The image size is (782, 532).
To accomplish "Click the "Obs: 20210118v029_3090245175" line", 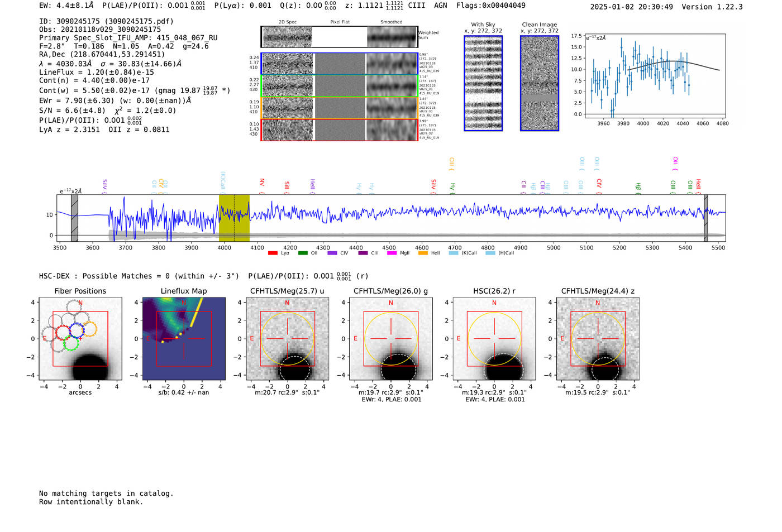I will click(100, 30).
